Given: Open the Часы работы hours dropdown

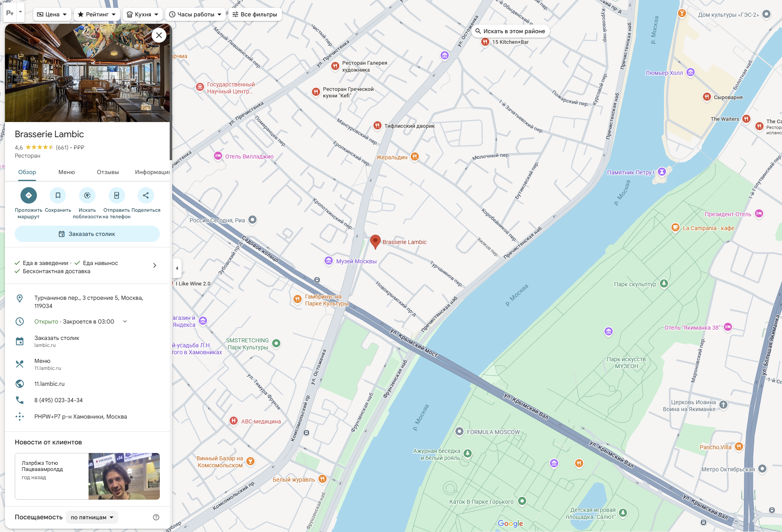Looking at the screenshot, I should coord(195,14).
